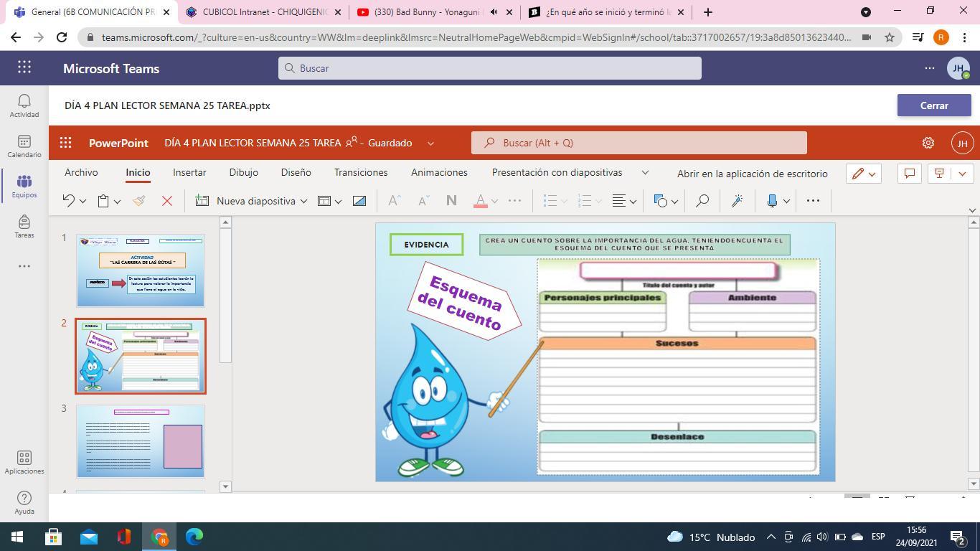This screenshot has height=551, width=980.
Task: Open the Teams app launcher grid
Action: (x=24, y=67)
